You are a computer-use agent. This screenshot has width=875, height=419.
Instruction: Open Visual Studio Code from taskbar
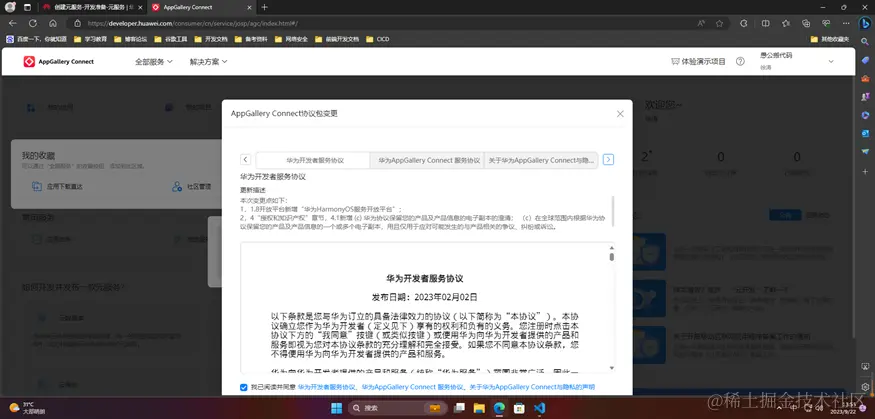539,408
